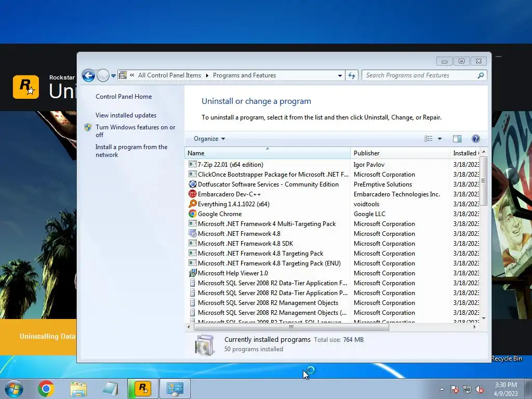Sort by the Publisher column header
The width and height of the screenshot is (532, 399).
tap(400, 153)
